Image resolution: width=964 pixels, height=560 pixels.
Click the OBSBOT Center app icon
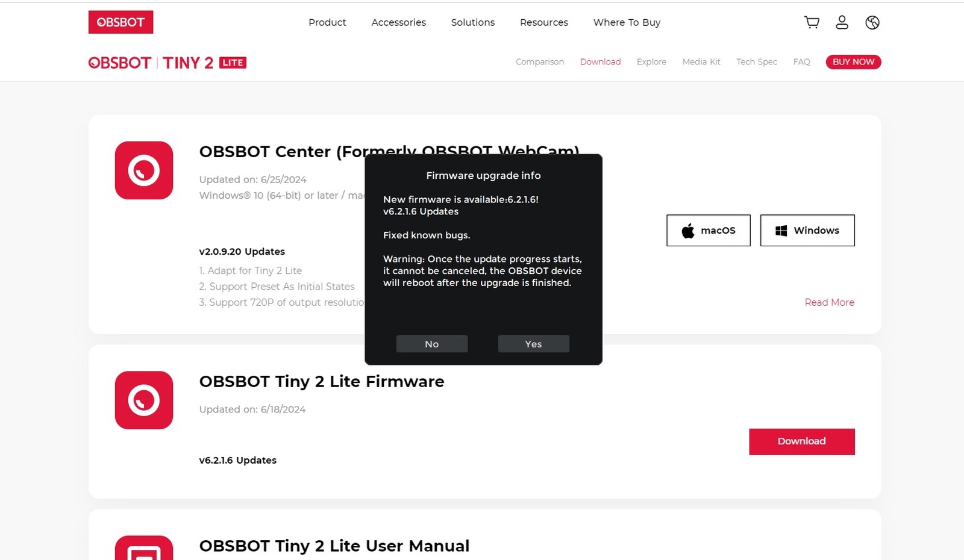[x=144, y=170]
